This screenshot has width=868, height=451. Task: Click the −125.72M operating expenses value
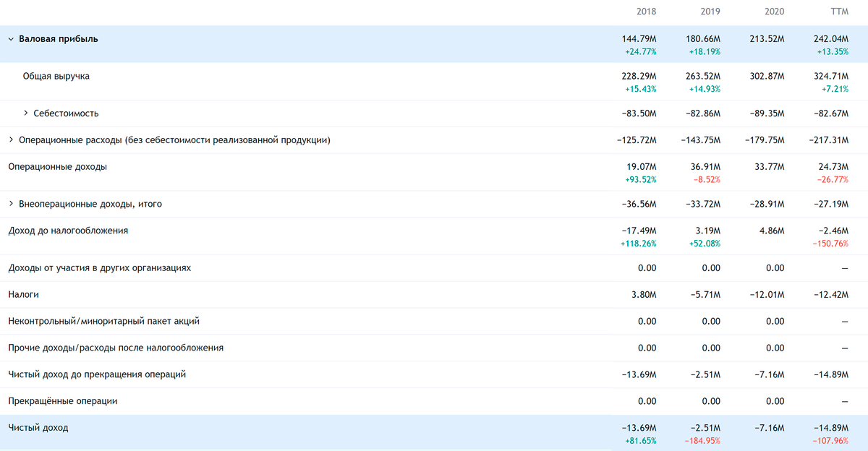coord(637,140)
